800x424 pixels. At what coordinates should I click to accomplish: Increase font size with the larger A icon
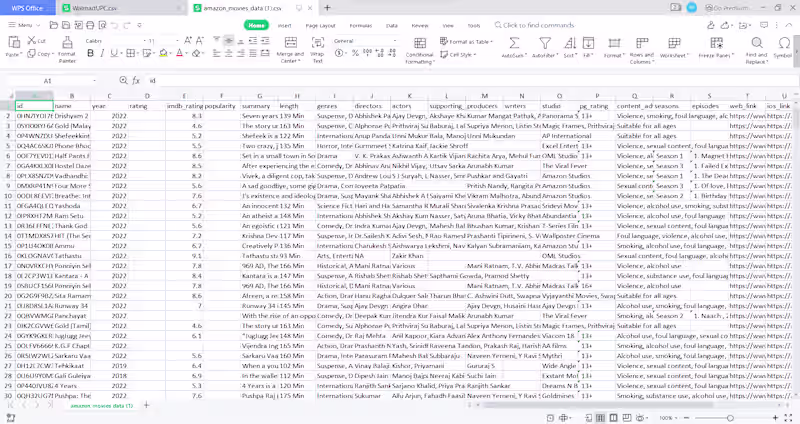pos(188,40)
